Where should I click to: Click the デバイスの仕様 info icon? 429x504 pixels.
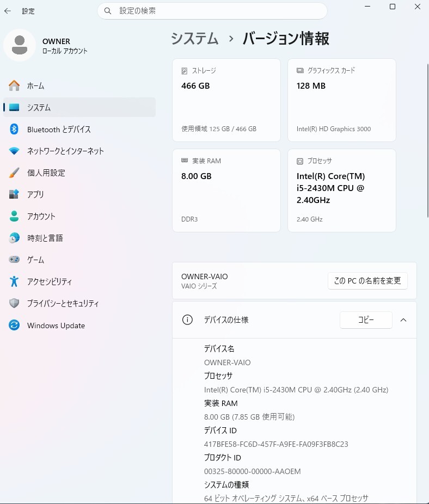[187, 320]
